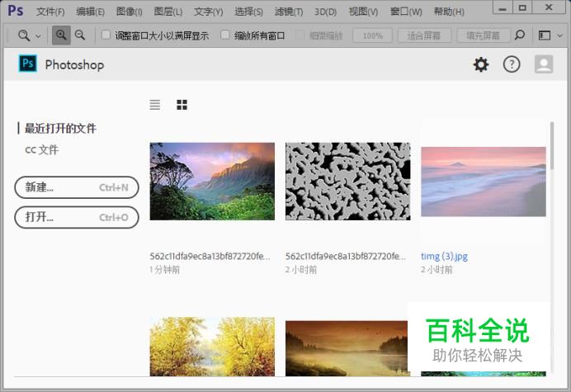Click the Photoshop start screen logo
The width and height of the screenshot is (571, 392).
[x=28, y=64]
